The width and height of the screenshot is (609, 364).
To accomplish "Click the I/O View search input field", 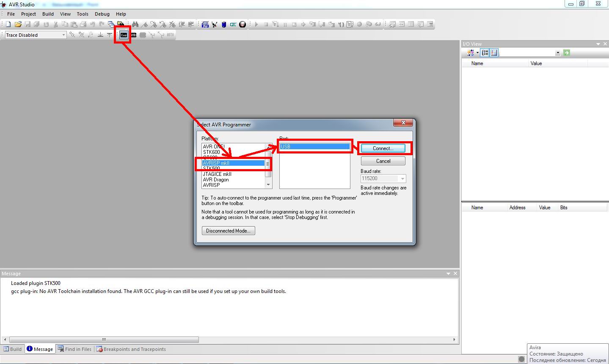I will tap(527, 53).
